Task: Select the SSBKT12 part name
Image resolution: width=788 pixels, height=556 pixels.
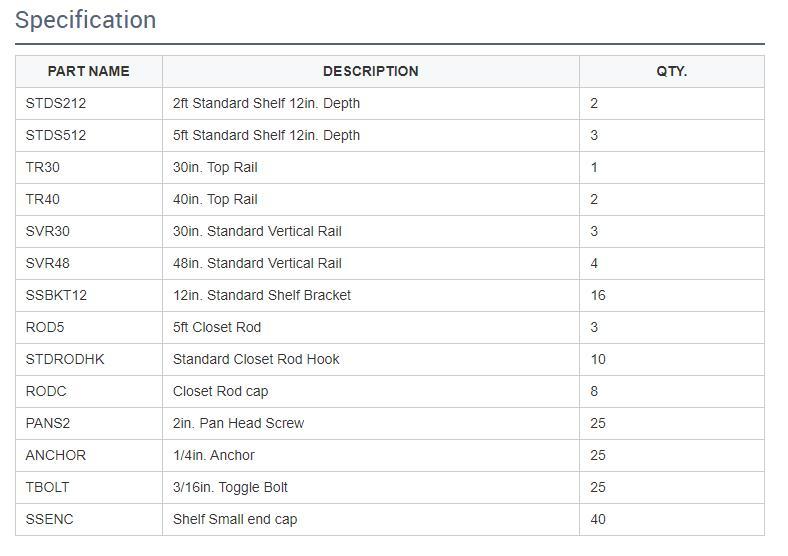Action: pyautogui.click(x=56, y=295)
